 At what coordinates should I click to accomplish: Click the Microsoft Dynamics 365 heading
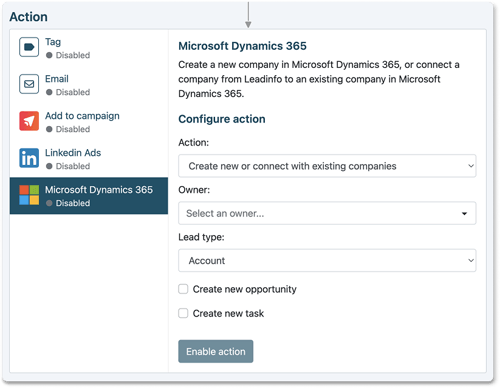[x=242, y=46]
